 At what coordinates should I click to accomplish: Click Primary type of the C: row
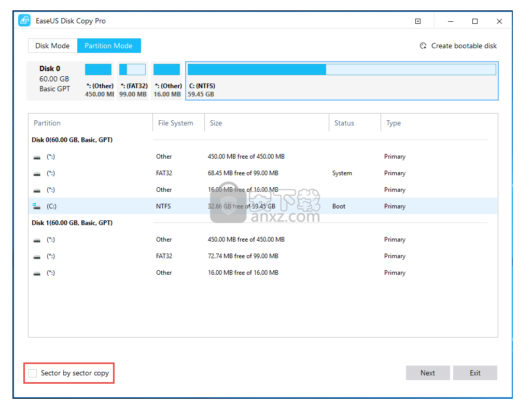click(x=395, y=206)
